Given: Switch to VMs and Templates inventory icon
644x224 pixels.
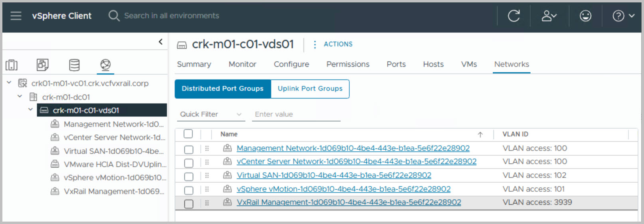Looking at the screenshot, I should 42,65.
